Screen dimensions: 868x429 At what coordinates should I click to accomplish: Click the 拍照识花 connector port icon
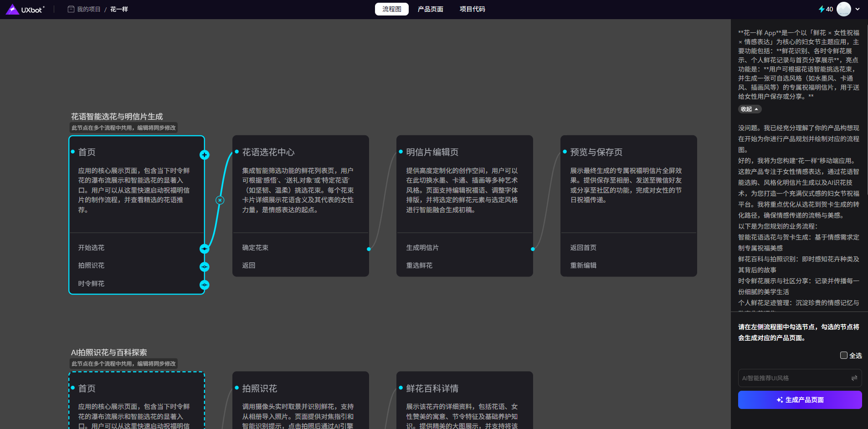click(205, 267)
